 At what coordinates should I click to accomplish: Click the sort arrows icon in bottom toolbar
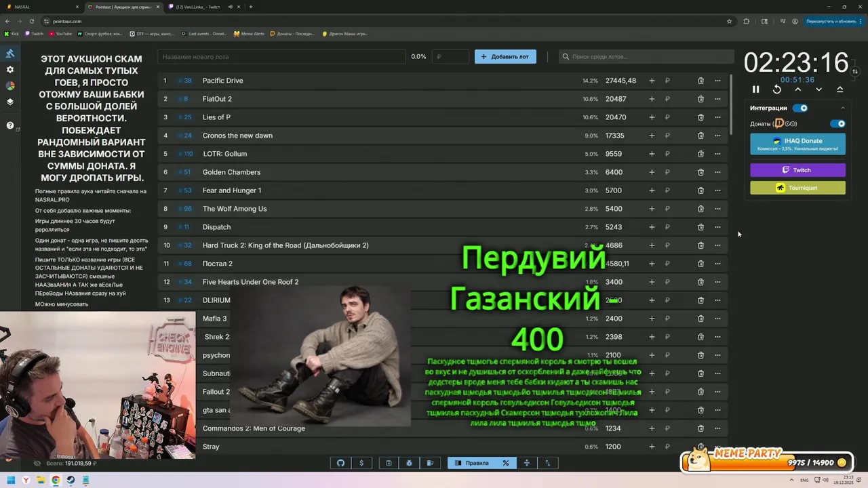(548, 463)
